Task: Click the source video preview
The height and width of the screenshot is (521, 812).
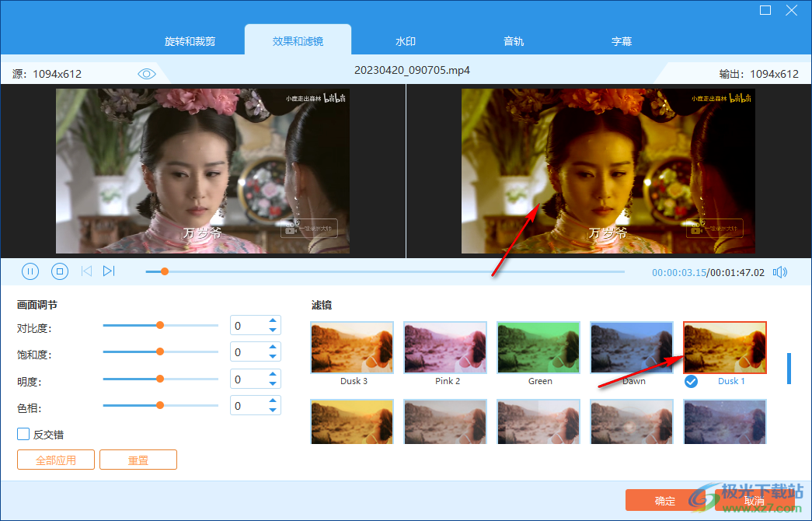Action: point(203,170)
